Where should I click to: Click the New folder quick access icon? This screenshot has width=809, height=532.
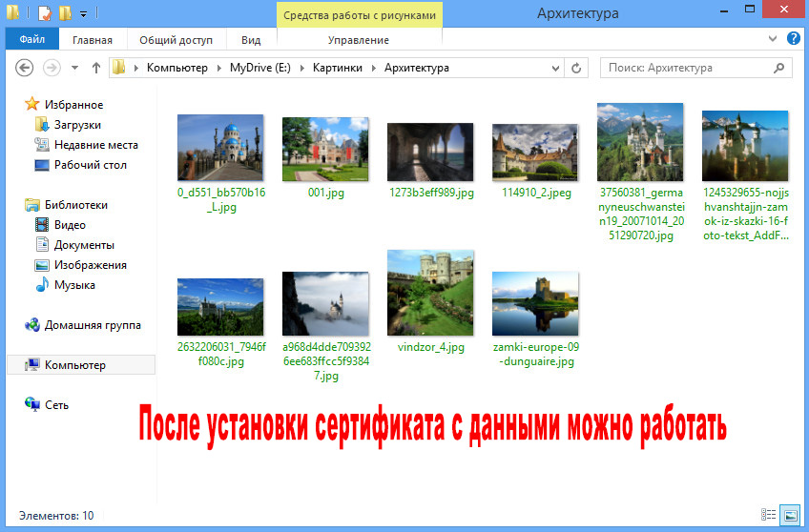65,13
